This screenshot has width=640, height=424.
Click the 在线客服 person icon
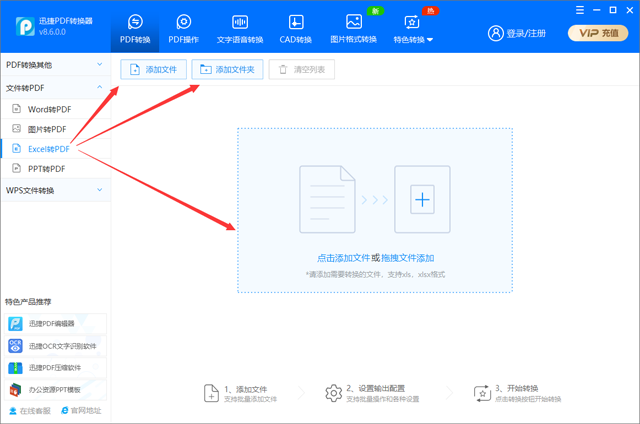tap(13, 411)
